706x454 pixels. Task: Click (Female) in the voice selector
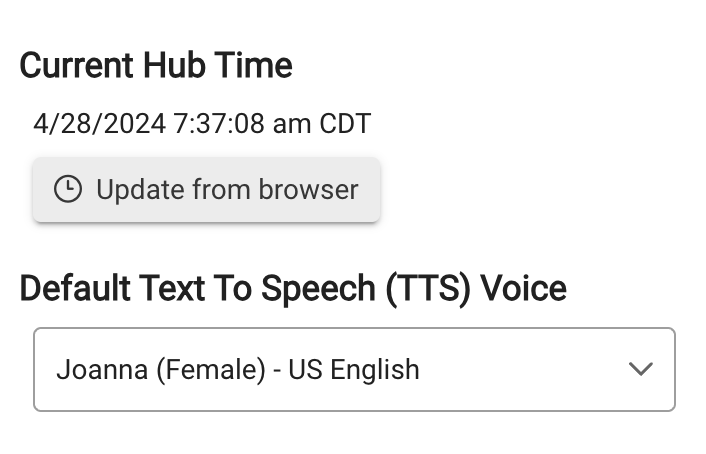(211, 370)
